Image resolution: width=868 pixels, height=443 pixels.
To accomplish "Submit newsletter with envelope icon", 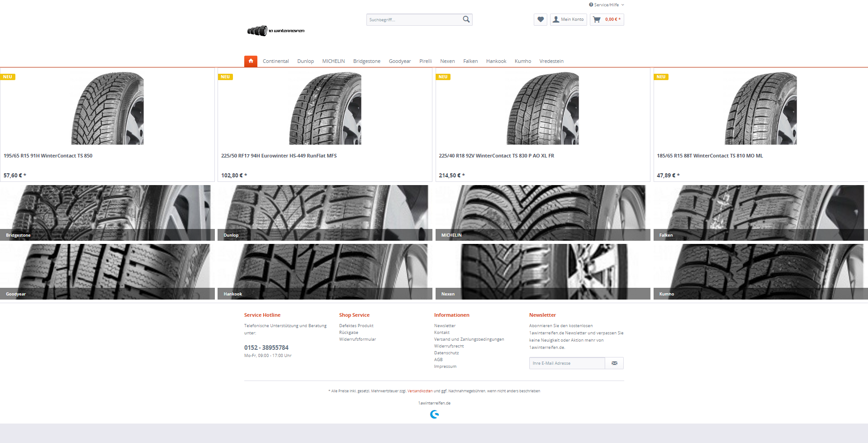I will click(614, 363).
